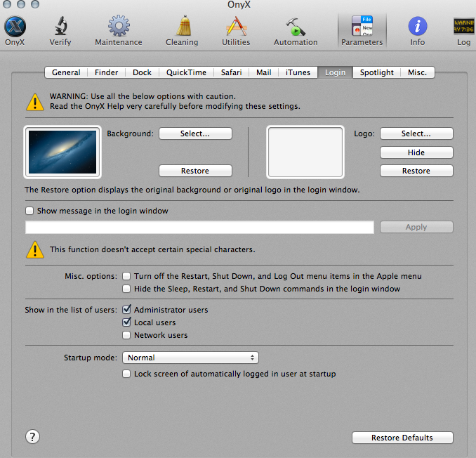Screen dimensions: 476x458
Task: Switch to the Spotlight tab
Action: (x=377, y=72)
